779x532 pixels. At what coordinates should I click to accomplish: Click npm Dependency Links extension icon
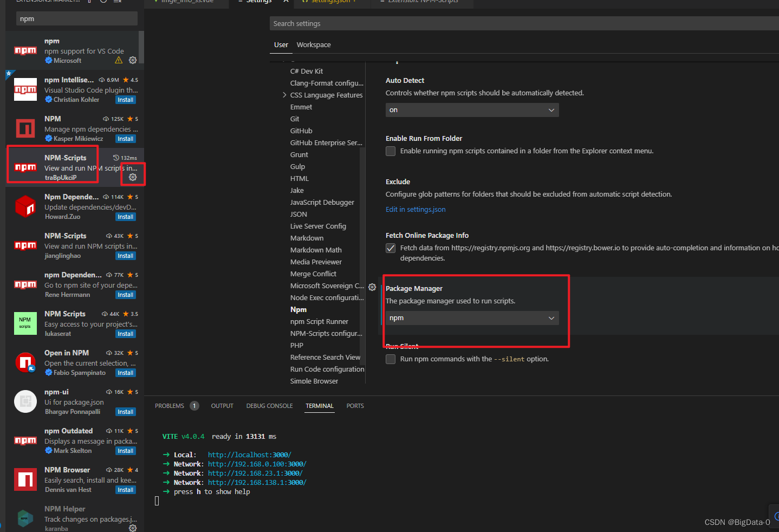pos(25,284)
